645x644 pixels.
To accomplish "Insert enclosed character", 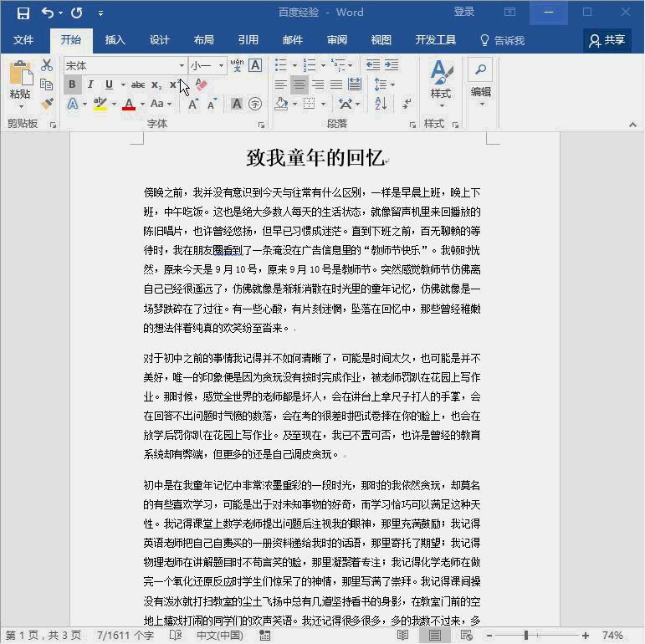I will [x=255, y=104].
